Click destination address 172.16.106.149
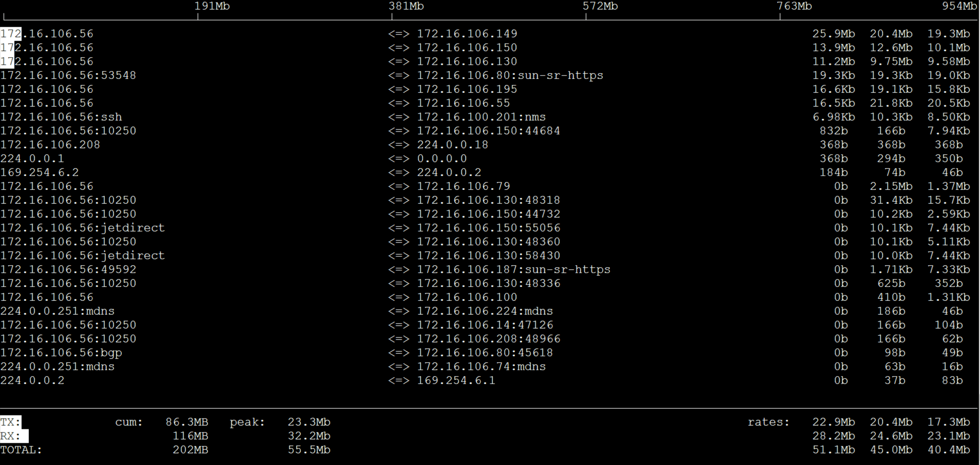The width and height of the screenshot is (980, 465). tap(467, 34)
